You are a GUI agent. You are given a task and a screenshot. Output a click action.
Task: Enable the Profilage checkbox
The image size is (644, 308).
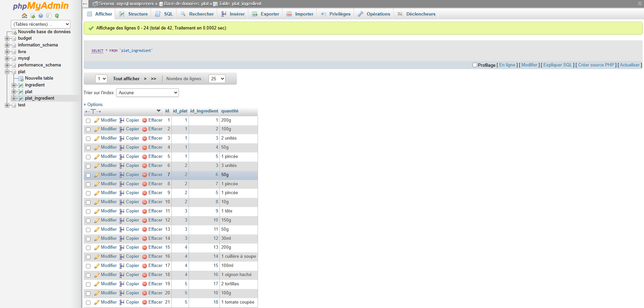pyautogui.click(x=475, y=65)
